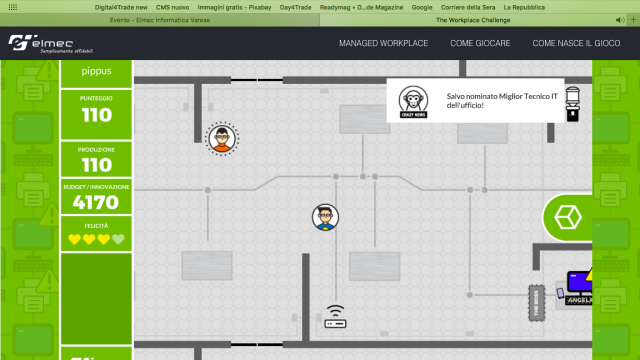Click The Boss door mat
Screen dimensions: 640x360
(536, 303)
